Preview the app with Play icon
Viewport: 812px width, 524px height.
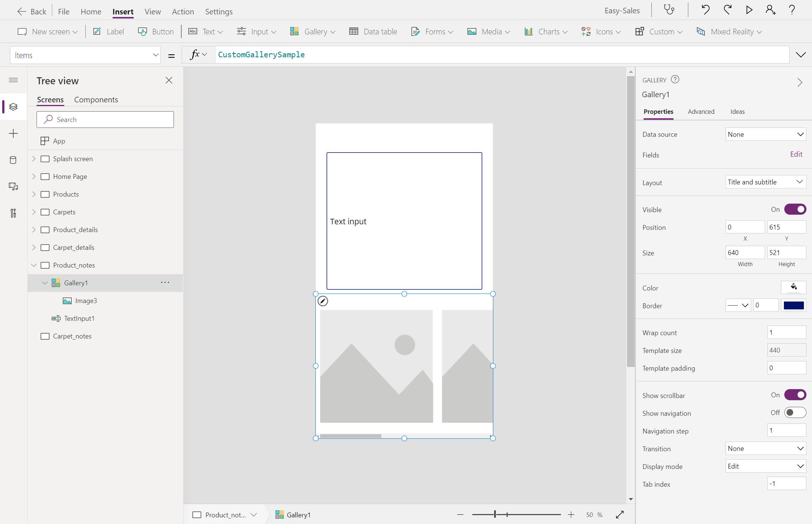[x=749, y=10]
